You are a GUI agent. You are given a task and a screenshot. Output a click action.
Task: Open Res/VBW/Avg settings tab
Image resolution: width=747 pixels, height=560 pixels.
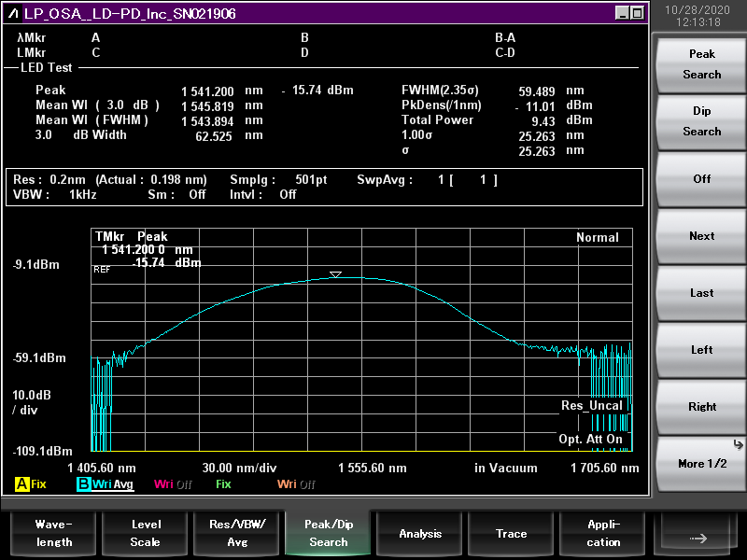point(236,534)
